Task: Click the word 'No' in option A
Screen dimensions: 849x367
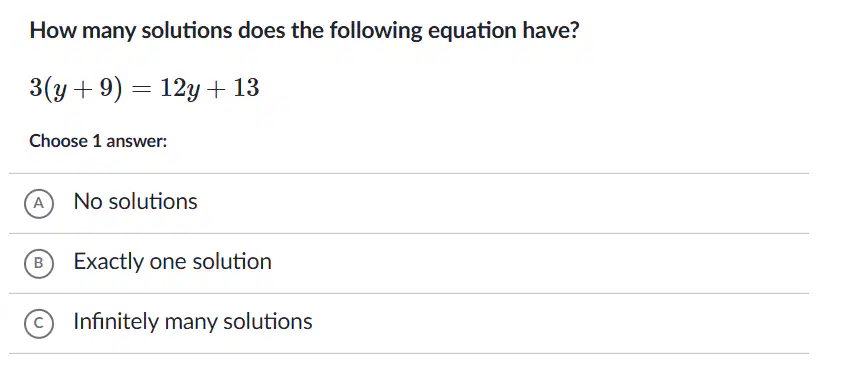Action: (88, 202)
